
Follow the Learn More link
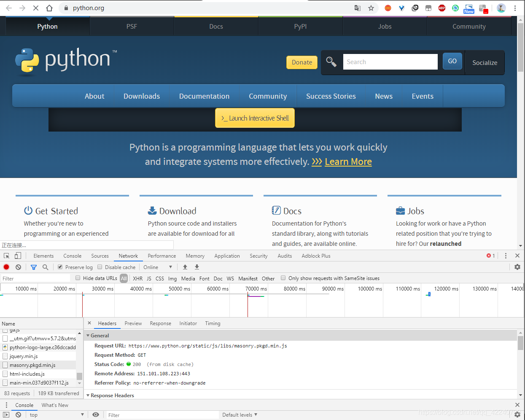coord(348,162)
